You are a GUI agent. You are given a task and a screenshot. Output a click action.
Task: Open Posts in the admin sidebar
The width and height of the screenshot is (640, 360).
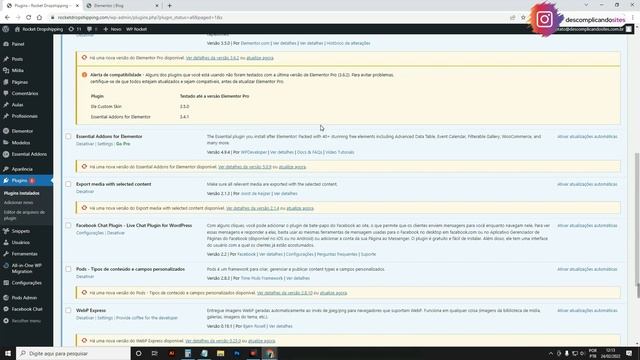[x=17, y=59]
